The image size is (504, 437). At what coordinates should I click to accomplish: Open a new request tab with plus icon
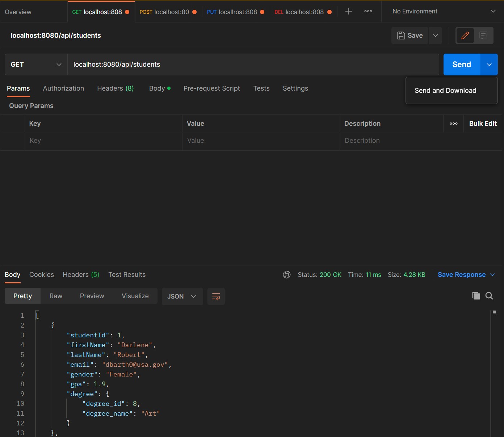(348, 12)
